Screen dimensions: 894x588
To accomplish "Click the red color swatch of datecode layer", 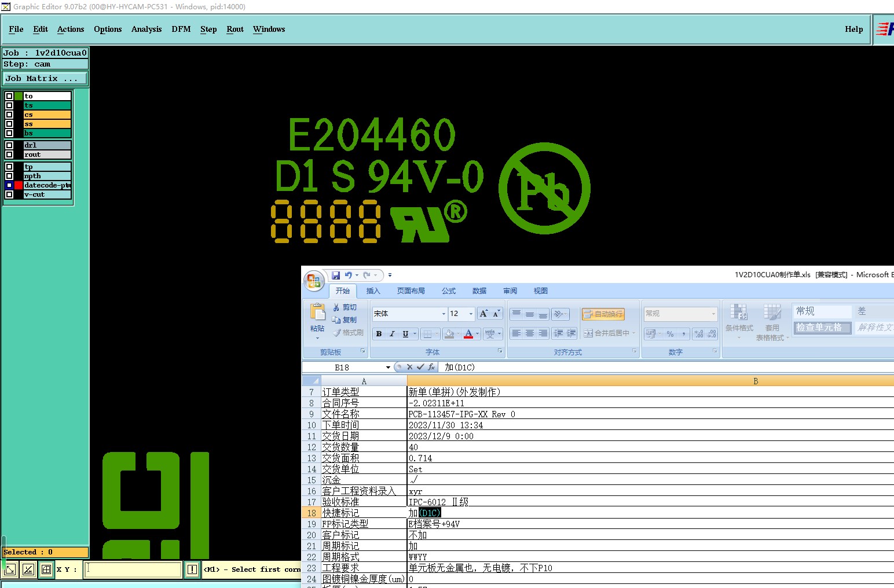I will 19,185.
